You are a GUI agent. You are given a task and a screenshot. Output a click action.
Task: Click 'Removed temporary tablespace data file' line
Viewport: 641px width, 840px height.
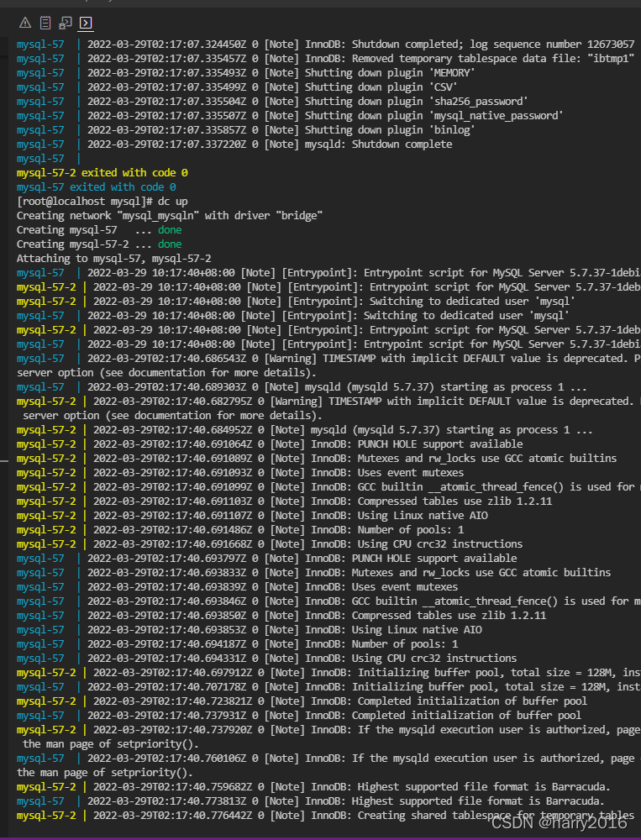(325, 59)
